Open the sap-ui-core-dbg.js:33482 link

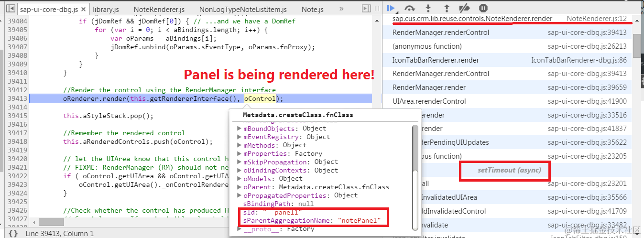587,225
